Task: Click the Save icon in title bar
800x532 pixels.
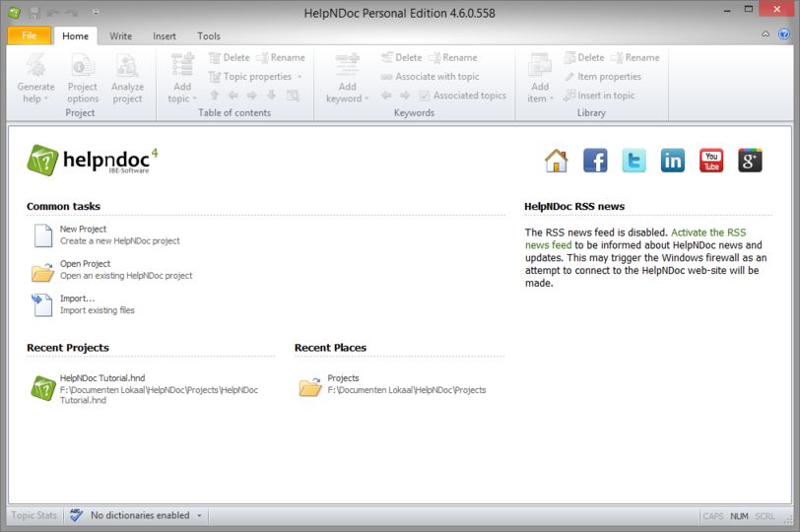Action: point(34,12)
